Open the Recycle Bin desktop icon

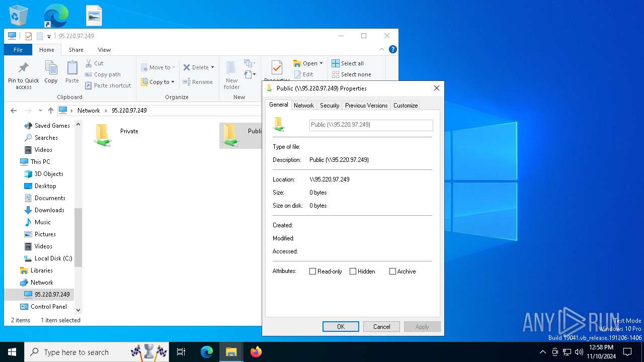click(19, 16)
